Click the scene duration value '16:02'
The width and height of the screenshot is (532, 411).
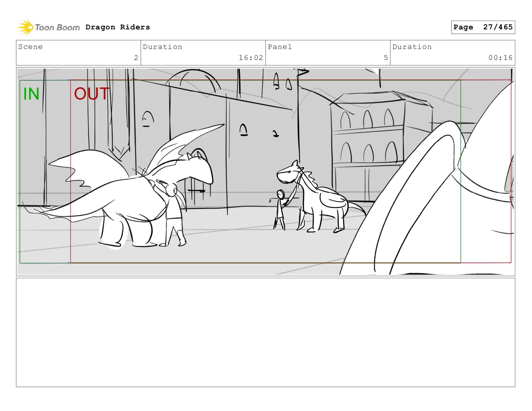[x=251, y=58]
